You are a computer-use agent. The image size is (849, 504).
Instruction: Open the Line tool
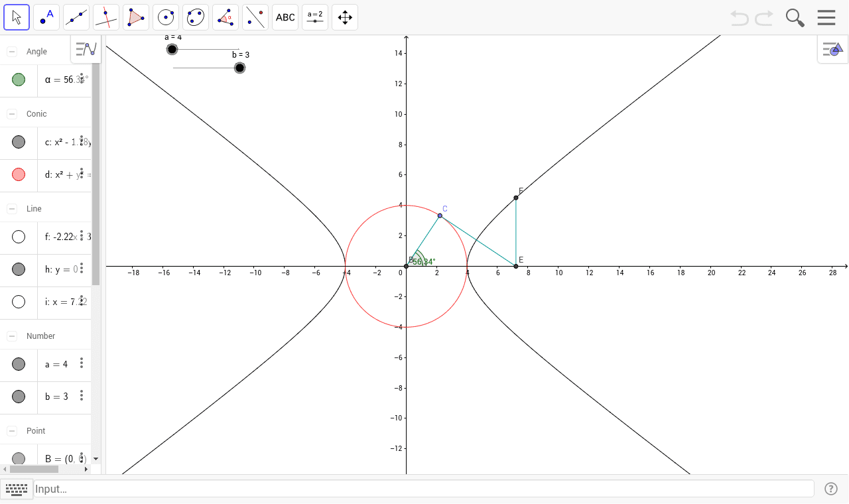(76, 17)
